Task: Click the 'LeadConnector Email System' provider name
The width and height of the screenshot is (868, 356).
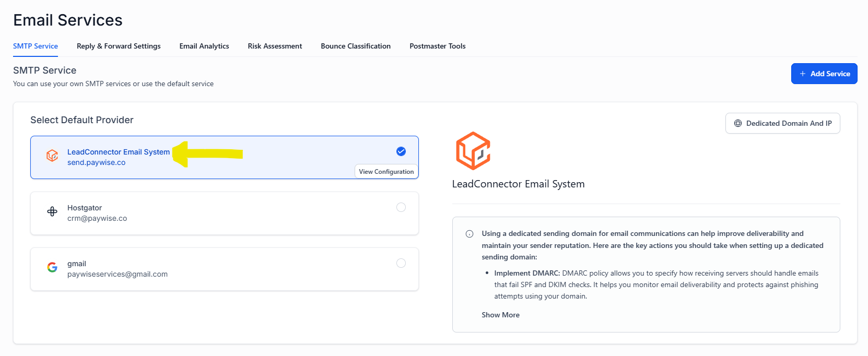Action: pos(119,152)
